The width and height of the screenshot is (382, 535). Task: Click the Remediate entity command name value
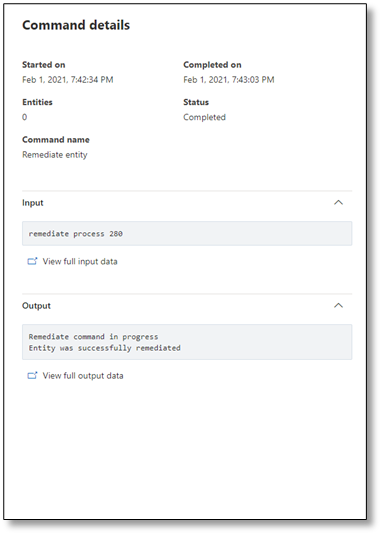(x=55, y=155)
